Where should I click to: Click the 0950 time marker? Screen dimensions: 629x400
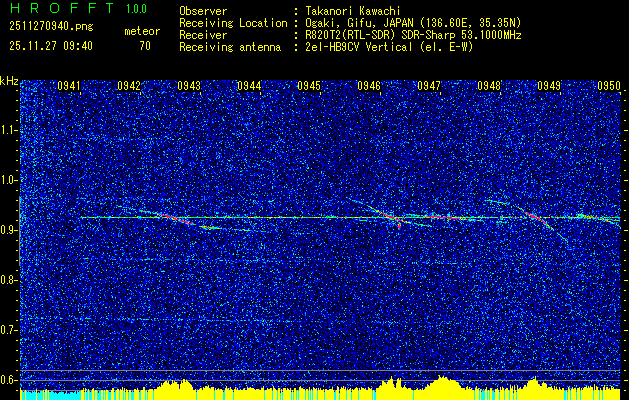point(609,86)
